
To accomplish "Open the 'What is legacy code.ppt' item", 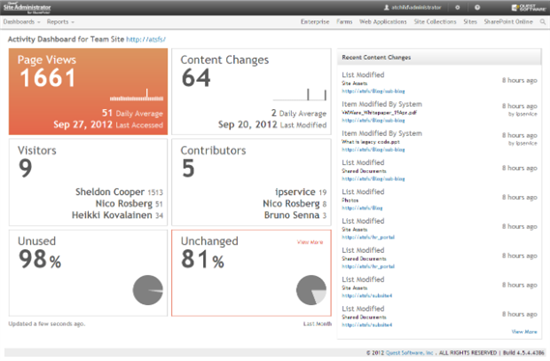I will click(370, 142).
